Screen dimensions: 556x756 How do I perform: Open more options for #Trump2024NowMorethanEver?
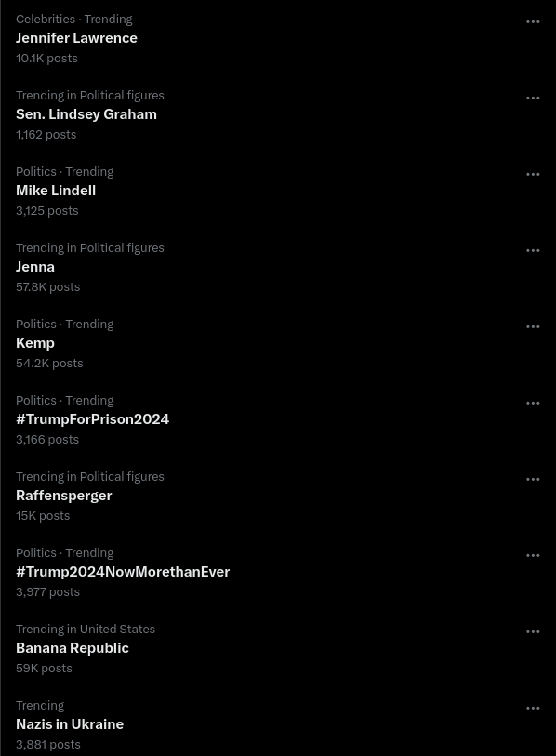point(533,555)
